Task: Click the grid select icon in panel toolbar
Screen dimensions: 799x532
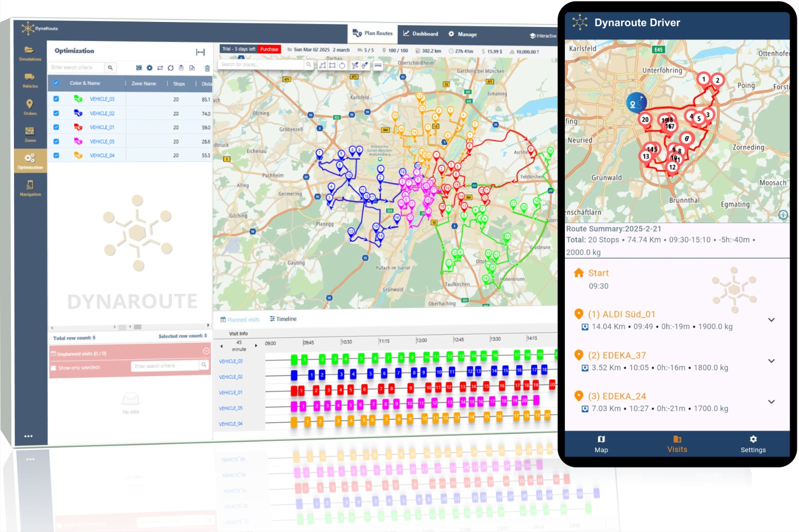Action: pos(139,68)
